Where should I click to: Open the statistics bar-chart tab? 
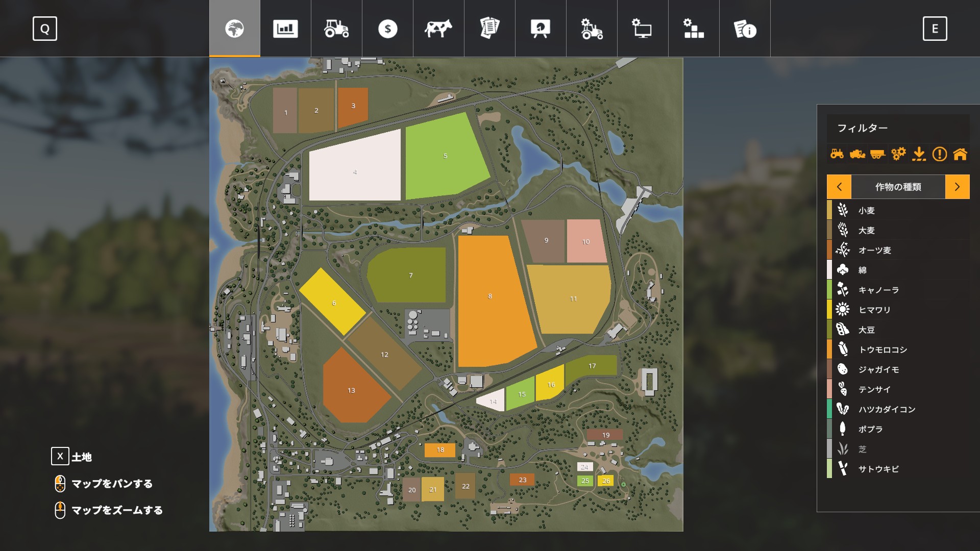tap(285, 29)
